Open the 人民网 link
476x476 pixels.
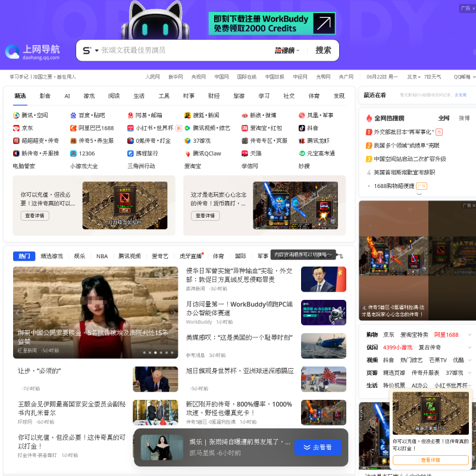point(152,77)
